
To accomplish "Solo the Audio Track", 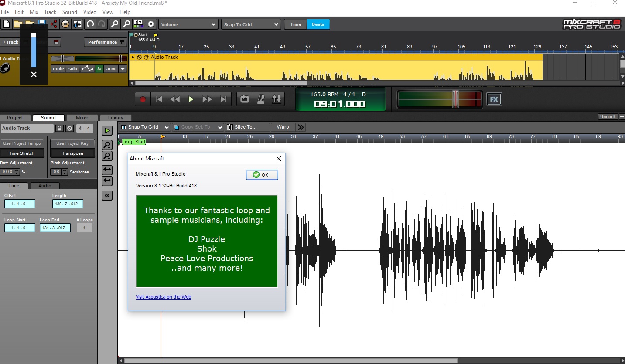I will click(73, 69).
